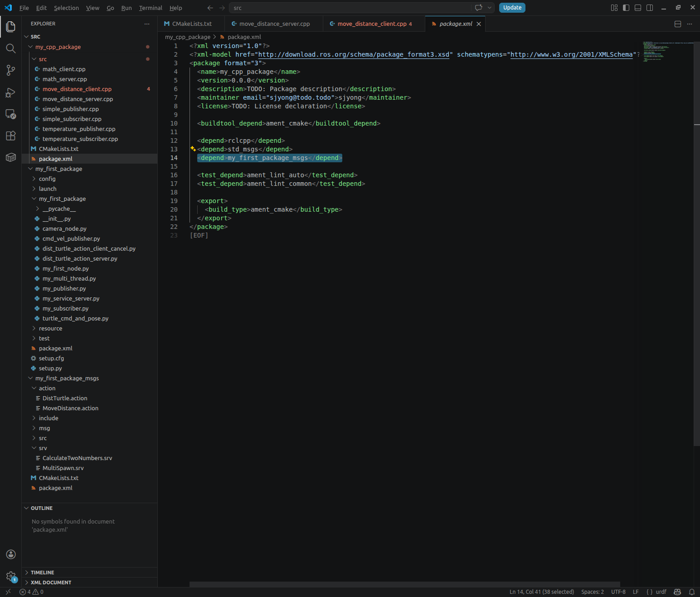Open the package_format3.xsd schema link
This screenshot has width=700, height=597.
(x=354, y=54)
